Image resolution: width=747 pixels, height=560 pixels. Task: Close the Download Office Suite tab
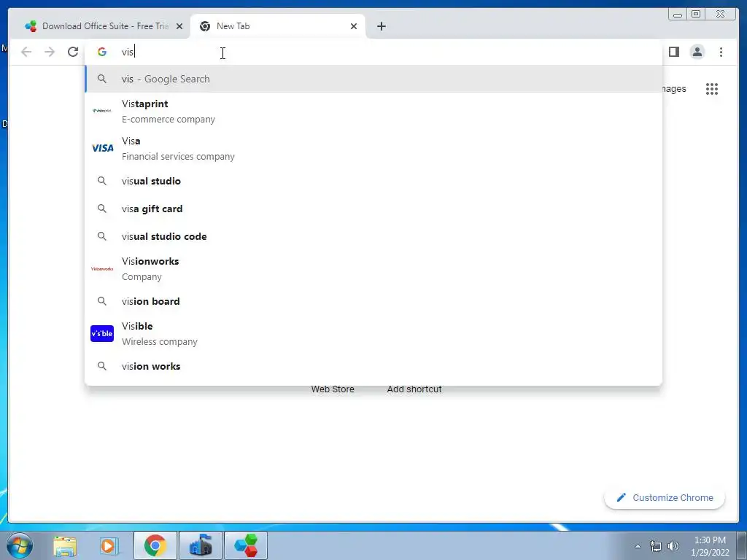point(179,26)
